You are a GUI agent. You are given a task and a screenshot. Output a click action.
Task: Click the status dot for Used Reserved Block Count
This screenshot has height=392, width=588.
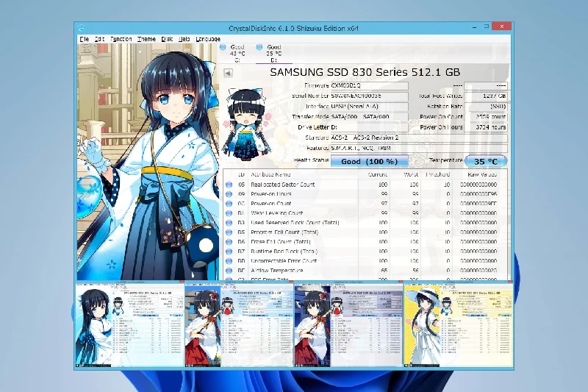pyautogui.click(x=229, y=223)
